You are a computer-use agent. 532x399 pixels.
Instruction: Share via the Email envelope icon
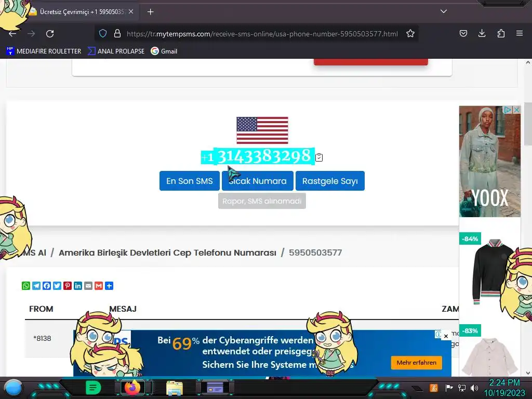click(88, 286)
